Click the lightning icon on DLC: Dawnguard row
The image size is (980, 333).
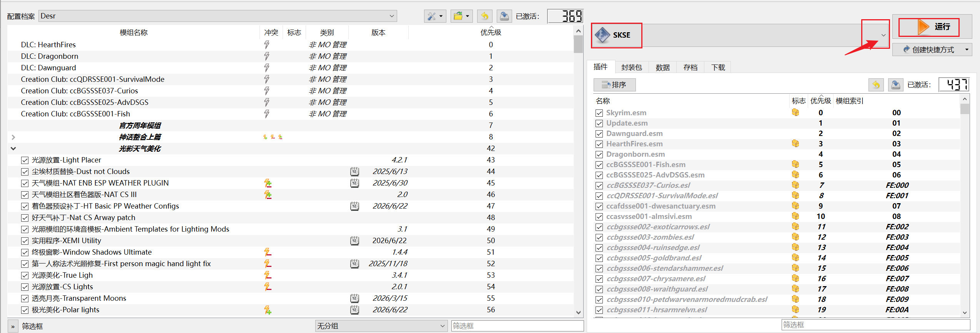click(x=266, y=68)
